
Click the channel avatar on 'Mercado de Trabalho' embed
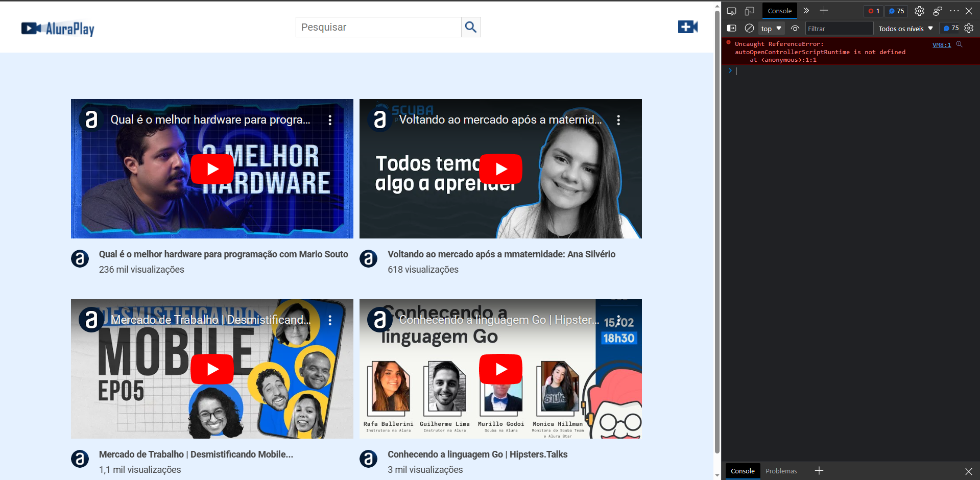pyautogui.click(x=91, y=320)
